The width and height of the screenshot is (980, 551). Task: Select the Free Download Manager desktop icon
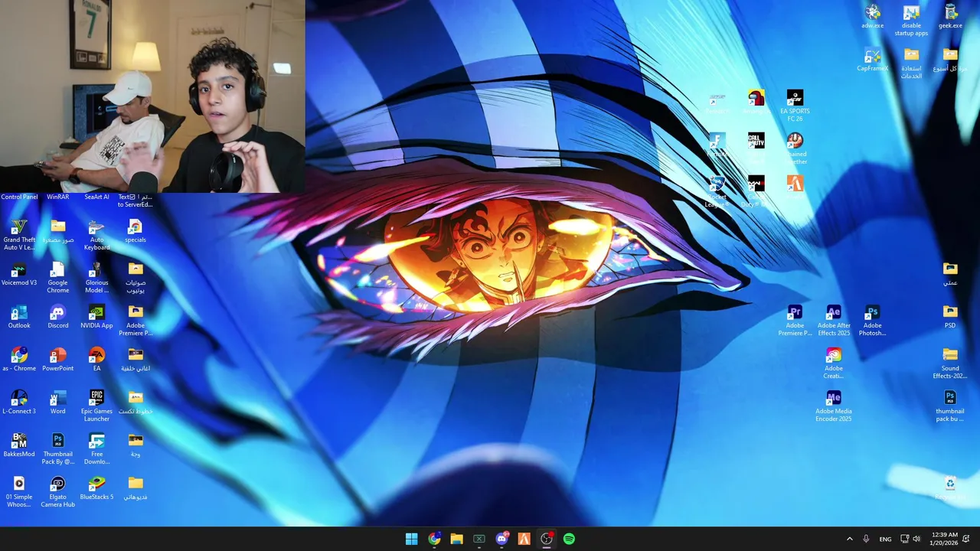[x=96, y=449]
